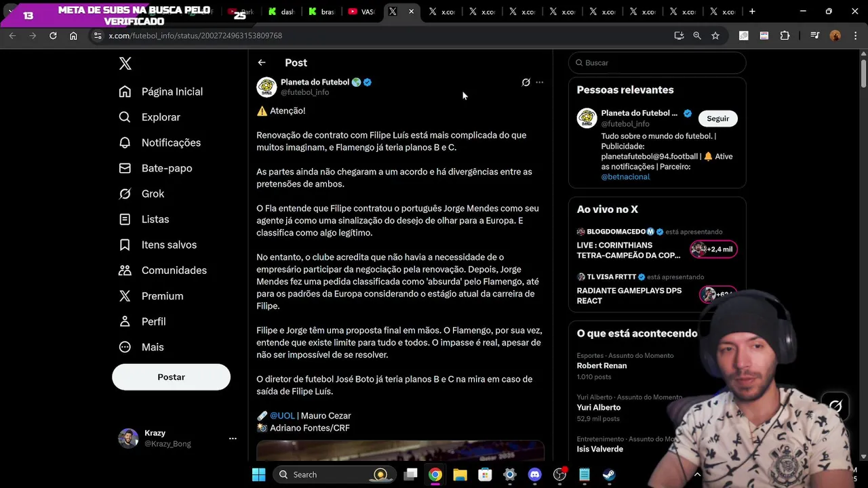Open Premium in sidebar
This screenshot has width=868, height=488.
coord(151,296)
